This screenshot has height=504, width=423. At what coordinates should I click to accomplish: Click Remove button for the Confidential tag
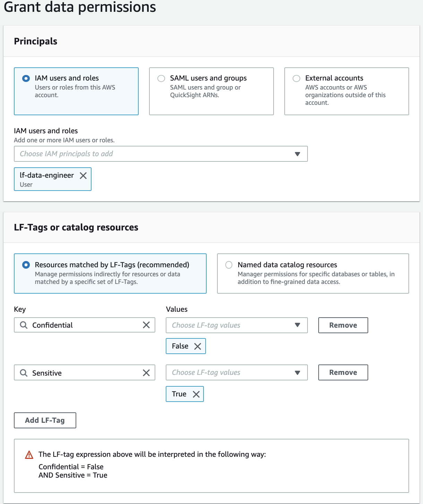[343, 325]
